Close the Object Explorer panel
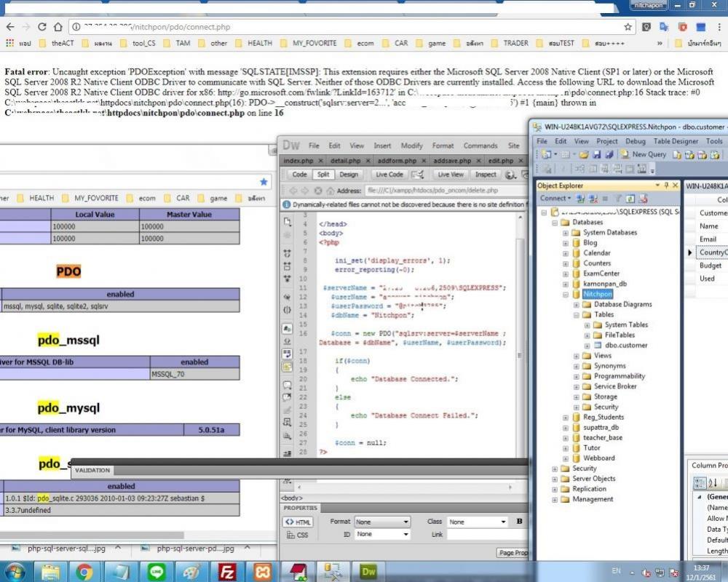The image size is (728, 582). 676,186
